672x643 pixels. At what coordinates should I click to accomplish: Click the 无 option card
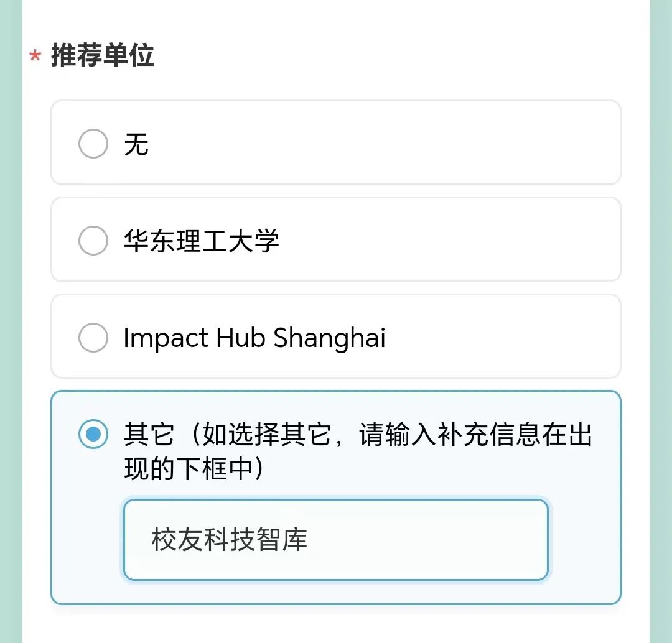tap(336, 143)
